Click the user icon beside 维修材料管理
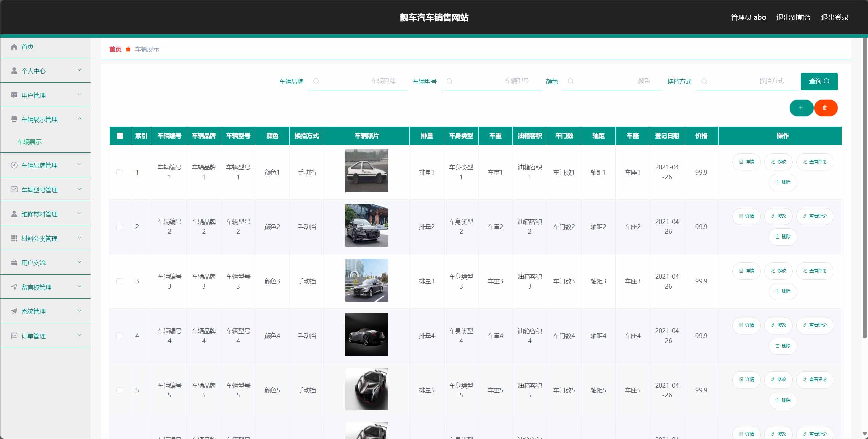 tap(14, 214)
